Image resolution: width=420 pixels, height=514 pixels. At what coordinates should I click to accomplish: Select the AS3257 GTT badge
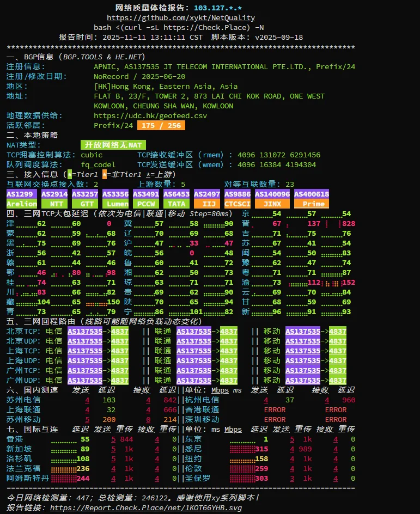85,199
